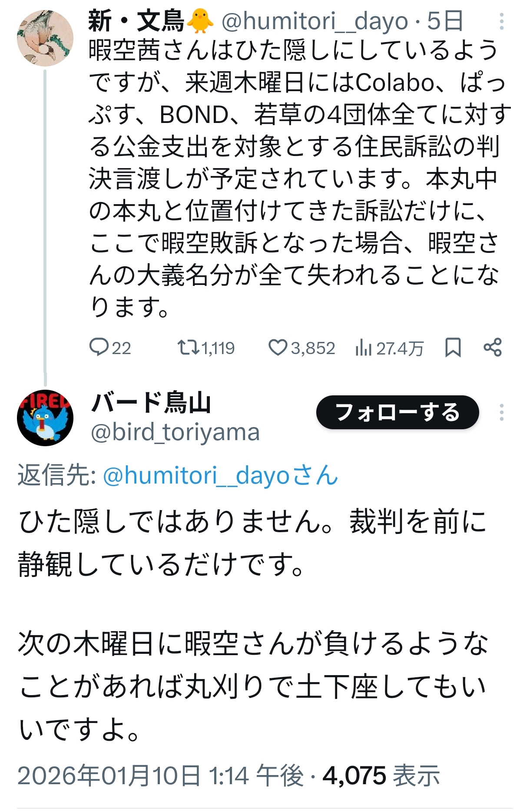Image resolution: width=530 pixels, height=812 pixels.
Task: Open バード鳥山 profile avatar
Action: tap(45, 418)
